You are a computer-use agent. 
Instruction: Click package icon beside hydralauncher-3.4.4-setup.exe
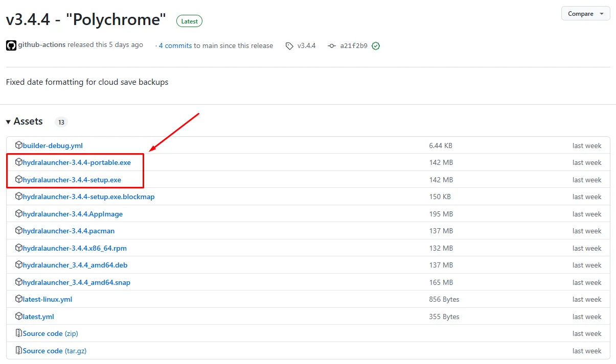point(19,180)
